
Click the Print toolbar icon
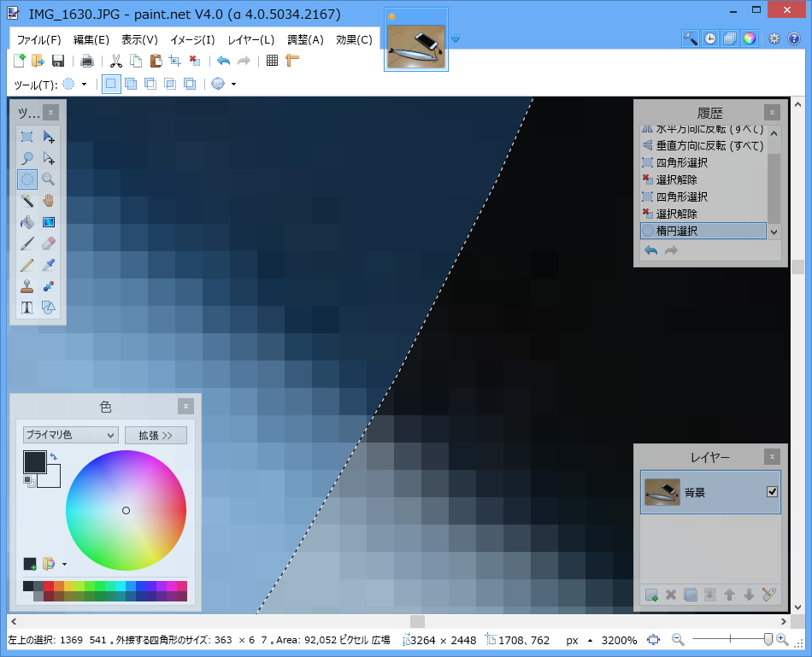(x=87, y=62)
